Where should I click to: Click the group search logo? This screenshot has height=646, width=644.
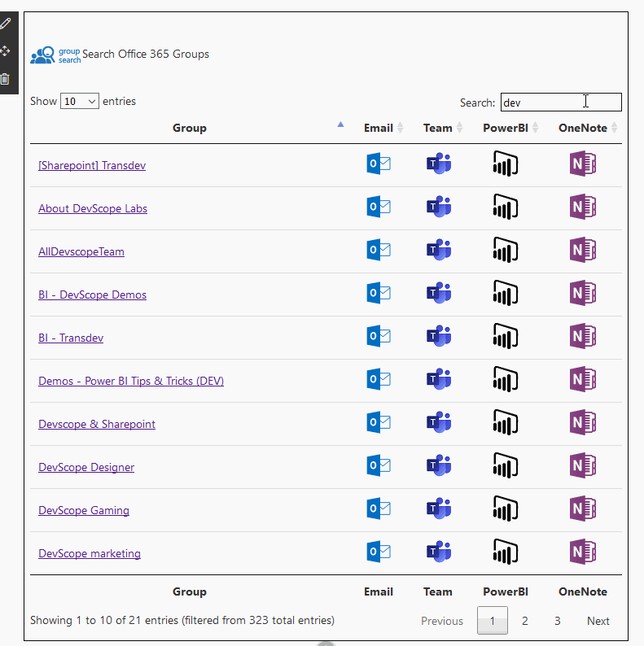55,55
